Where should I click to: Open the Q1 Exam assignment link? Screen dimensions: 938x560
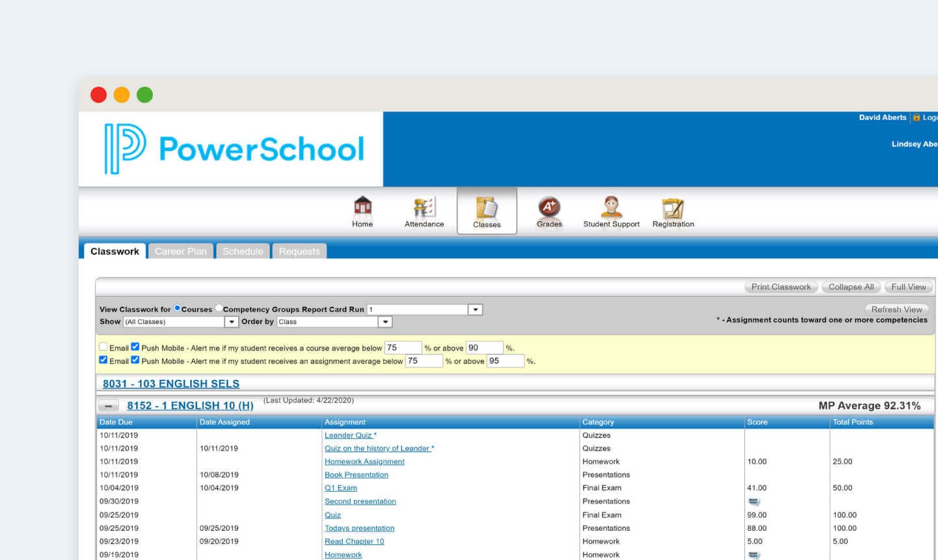[340, 488]
